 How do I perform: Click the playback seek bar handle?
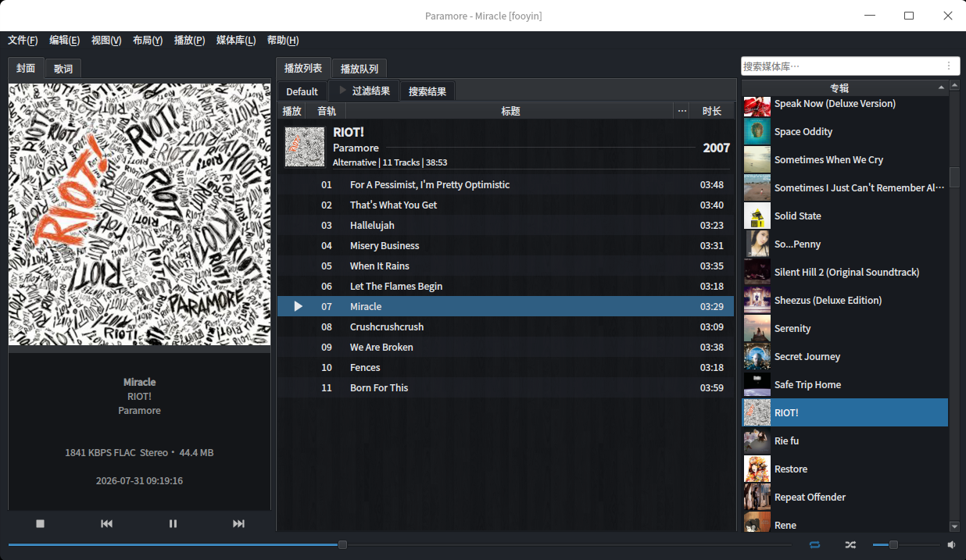pos(342,544)
